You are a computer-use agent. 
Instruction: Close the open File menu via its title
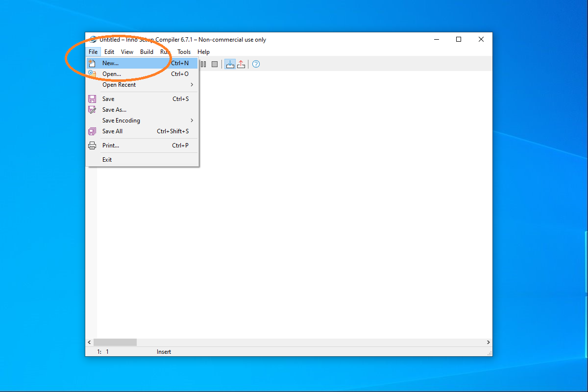tap(93, 52)
